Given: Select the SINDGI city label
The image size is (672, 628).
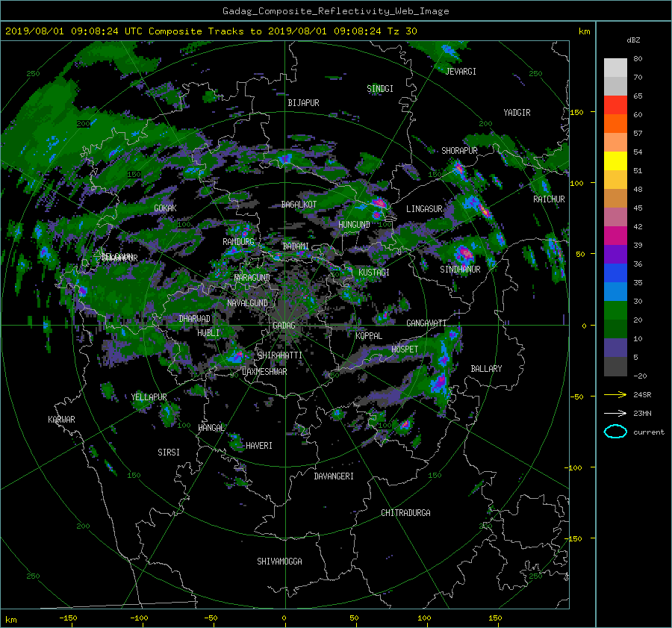Looking at the screenshot, I should coord(380,89).
